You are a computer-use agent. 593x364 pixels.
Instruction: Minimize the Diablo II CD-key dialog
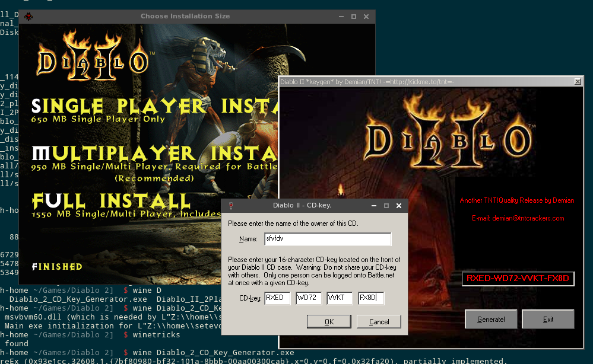point(373,206)
